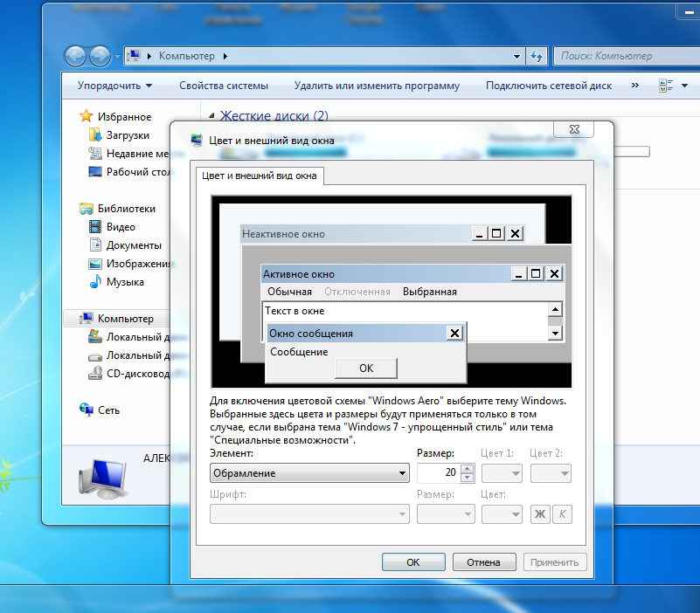Click Подключить сетевой диск
This screenshot has height=613, width=700.
(x=549, y=86)
